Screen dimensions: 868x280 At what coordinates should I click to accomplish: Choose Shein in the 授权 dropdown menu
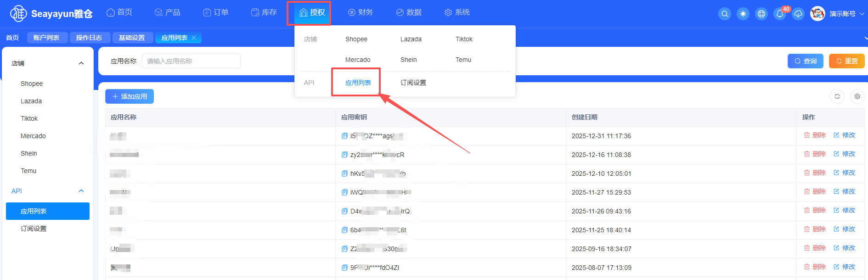click(x=409, y=60)
